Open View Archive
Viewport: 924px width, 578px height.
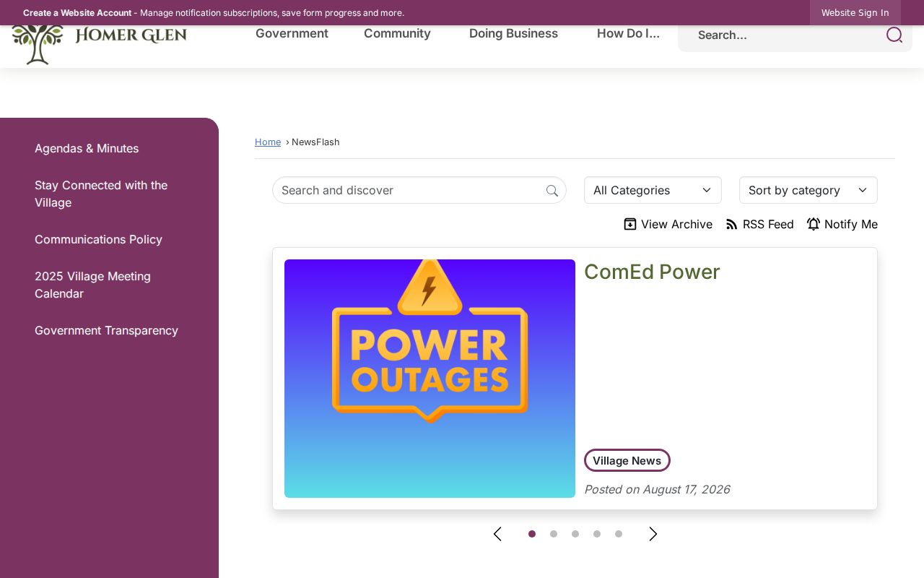point(668,224)
